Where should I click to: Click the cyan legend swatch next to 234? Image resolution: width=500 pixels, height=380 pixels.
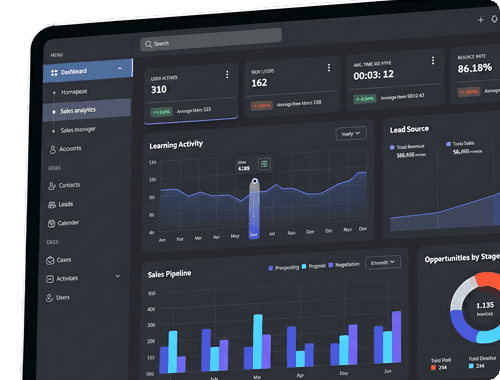[471, 366]
